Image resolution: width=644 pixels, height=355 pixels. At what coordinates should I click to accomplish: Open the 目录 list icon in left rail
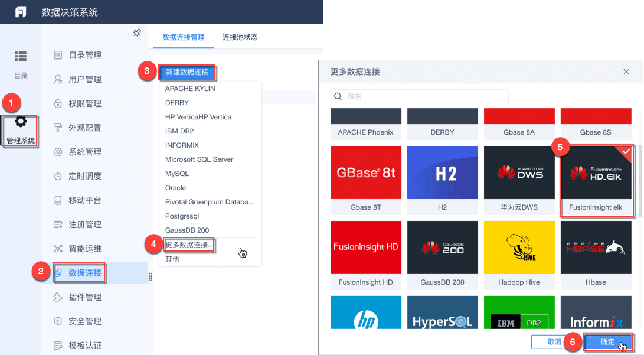tap(21, 56)
